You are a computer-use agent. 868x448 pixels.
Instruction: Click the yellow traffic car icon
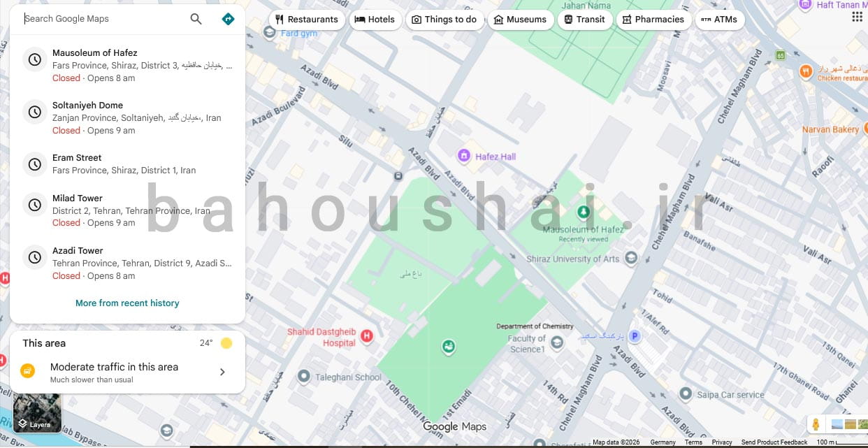[27, 371]
